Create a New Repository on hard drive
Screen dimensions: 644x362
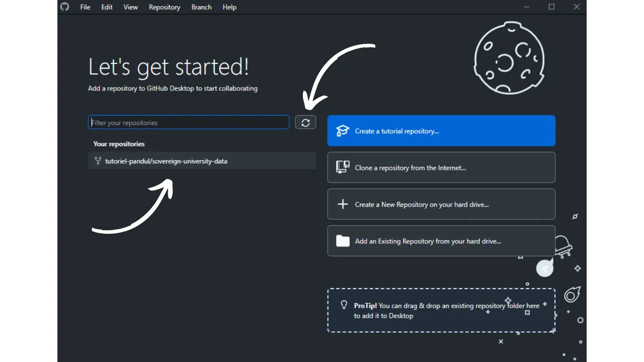[441, 204]
